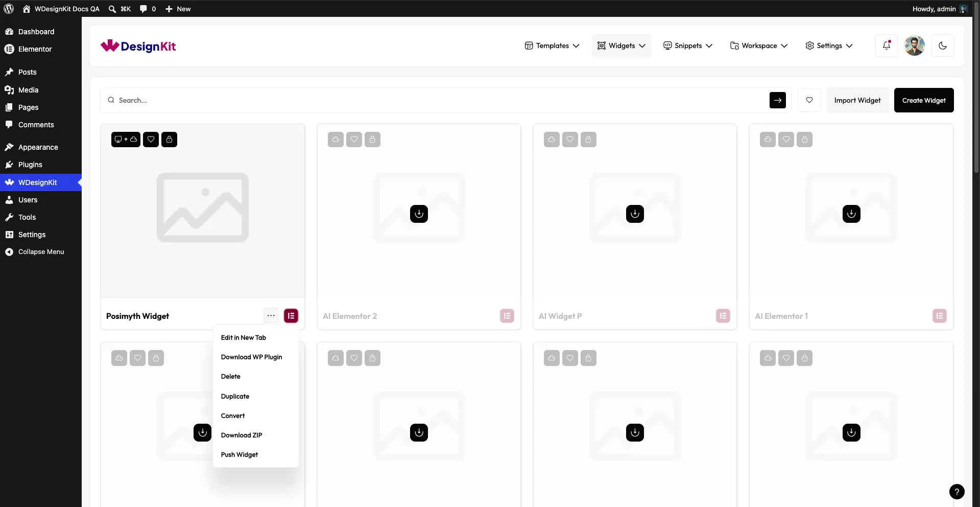The image size is (980, 507).
Task: Click the lock icon on Posimyth Widget
Action: point(169,140)
